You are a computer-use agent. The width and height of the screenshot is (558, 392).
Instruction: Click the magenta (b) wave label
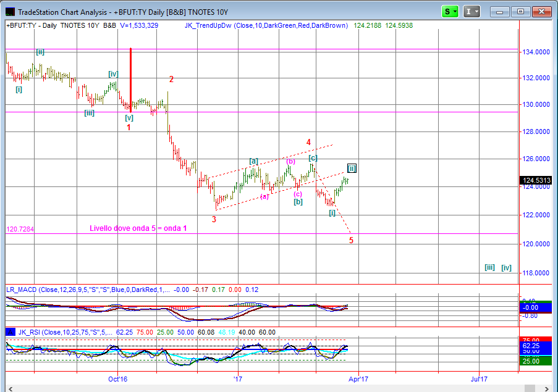click(x=291, y=161)
